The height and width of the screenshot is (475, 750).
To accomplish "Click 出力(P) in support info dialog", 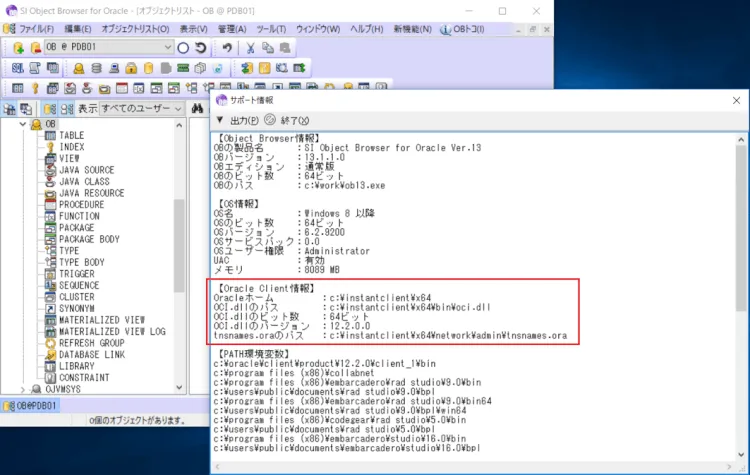I will click(x=244, y=121).
